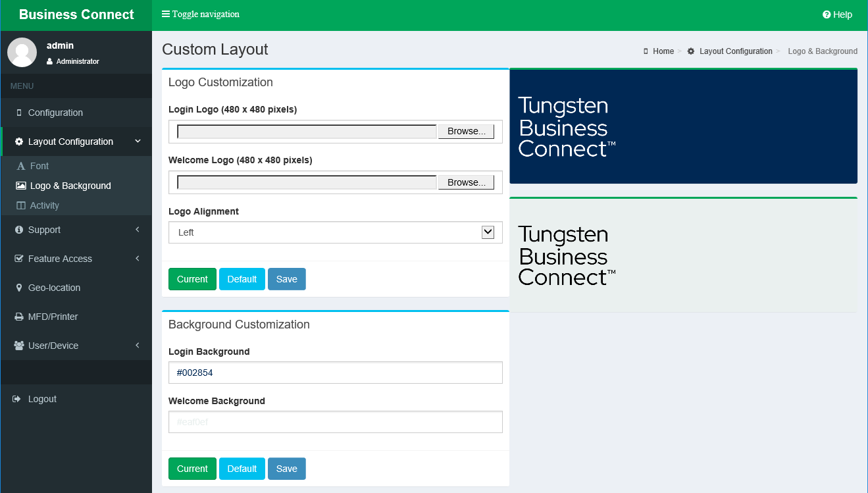Collapse the Layout Configuration menu chevron

138,142
